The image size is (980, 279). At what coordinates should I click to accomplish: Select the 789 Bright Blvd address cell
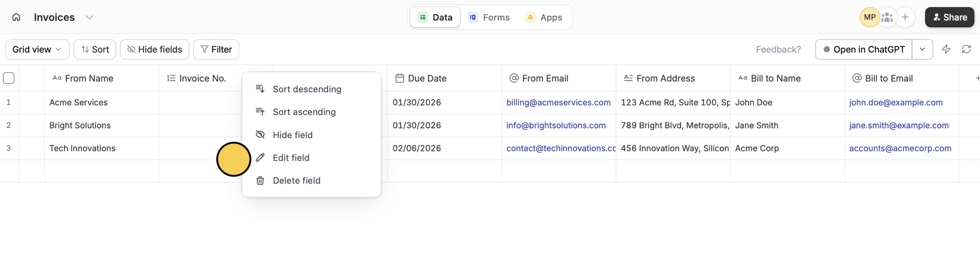click(673, 125)
